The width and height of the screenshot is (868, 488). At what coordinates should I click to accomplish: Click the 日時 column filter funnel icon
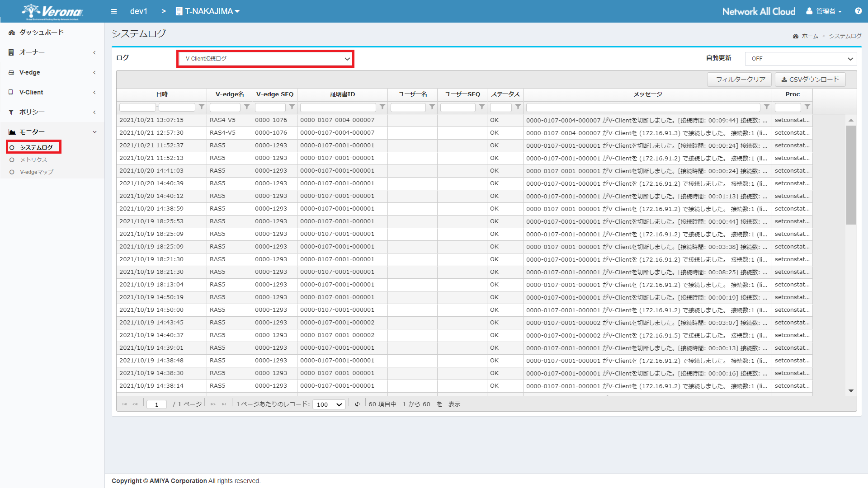click(202, 107)
